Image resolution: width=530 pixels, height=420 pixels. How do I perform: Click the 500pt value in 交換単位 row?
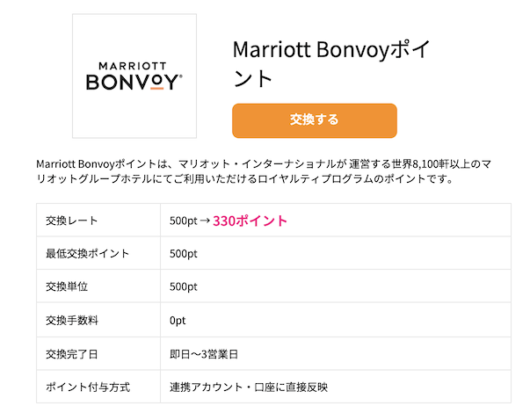[183, 286]
